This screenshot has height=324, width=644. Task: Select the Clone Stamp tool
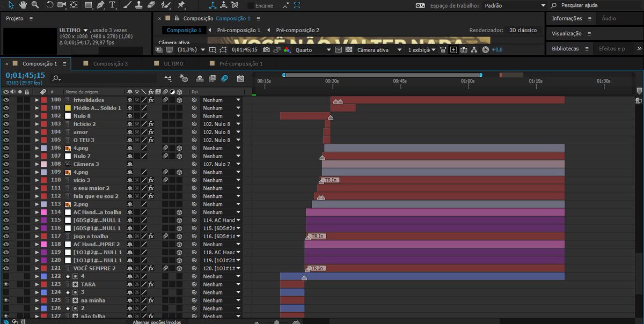coord(139,5)
